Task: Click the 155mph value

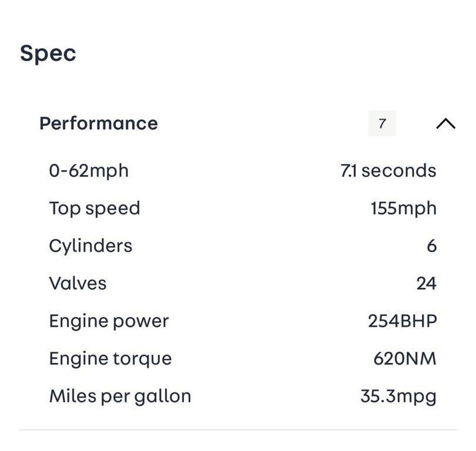Action: (x=403, y=208)
